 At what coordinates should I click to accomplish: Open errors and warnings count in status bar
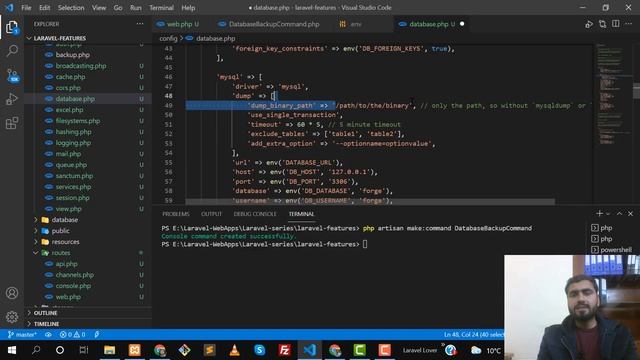click(72, 334)
